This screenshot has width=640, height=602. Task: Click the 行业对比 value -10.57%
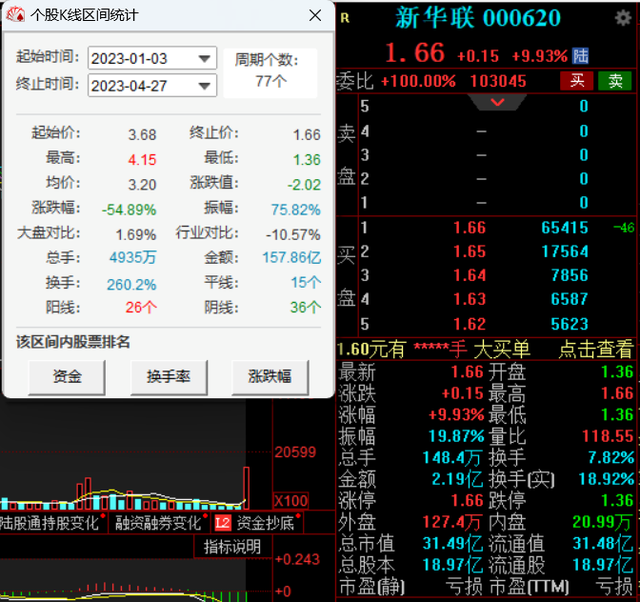[x=293, y=235]
